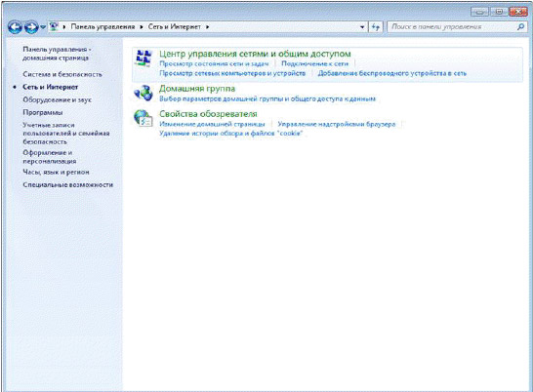Expand the arrow after Сеть и Интернет breadcrumb
533x392 pixels.
(207, 27)
